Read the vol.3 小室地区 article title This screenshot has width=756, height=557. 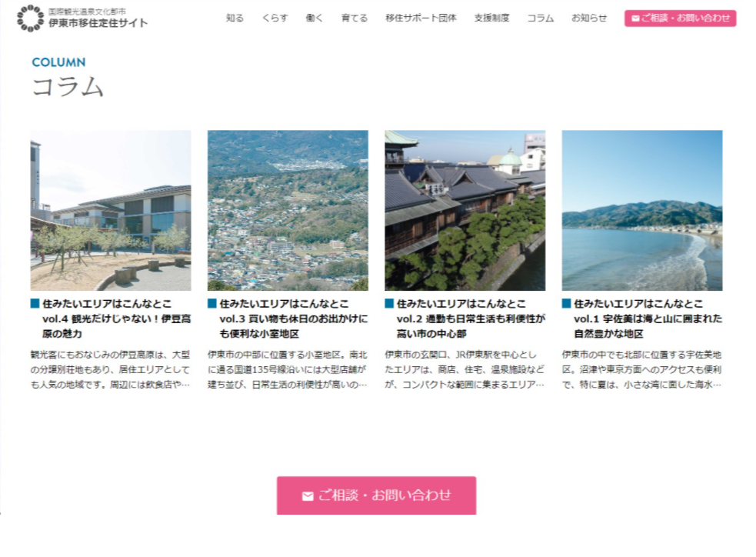[292, 319]
